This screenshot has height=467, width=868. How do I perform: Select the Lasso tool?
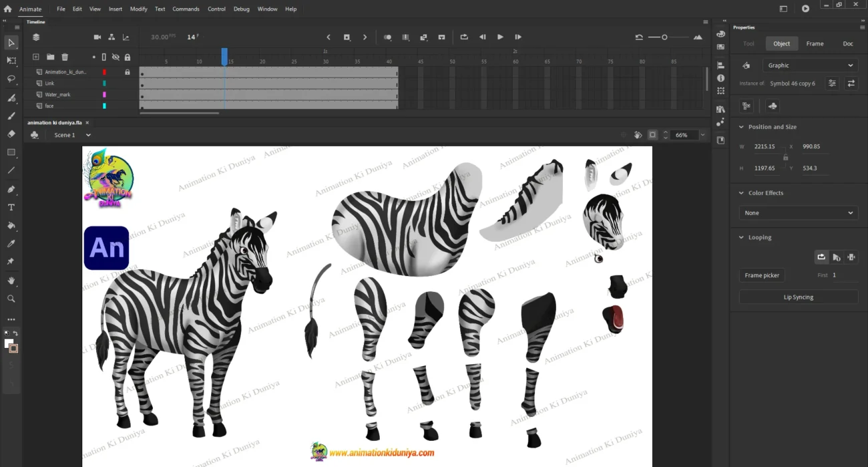click(11, 79)
